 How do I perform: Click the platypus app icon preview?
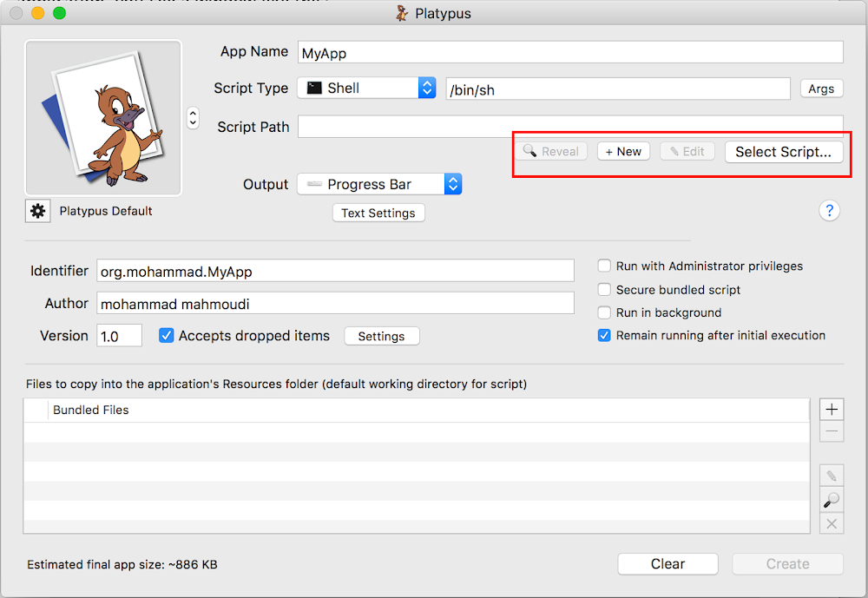(x=103, y=117)
